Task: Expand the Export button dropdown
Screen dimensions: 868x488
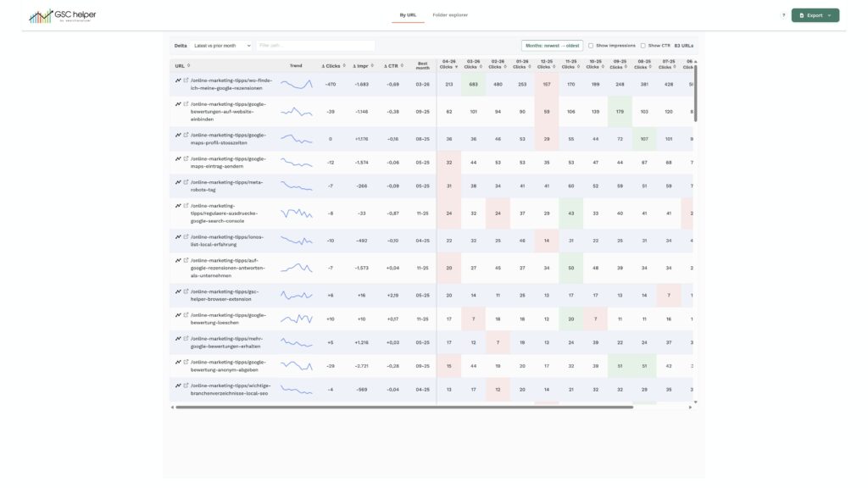Action: (815, 15)
